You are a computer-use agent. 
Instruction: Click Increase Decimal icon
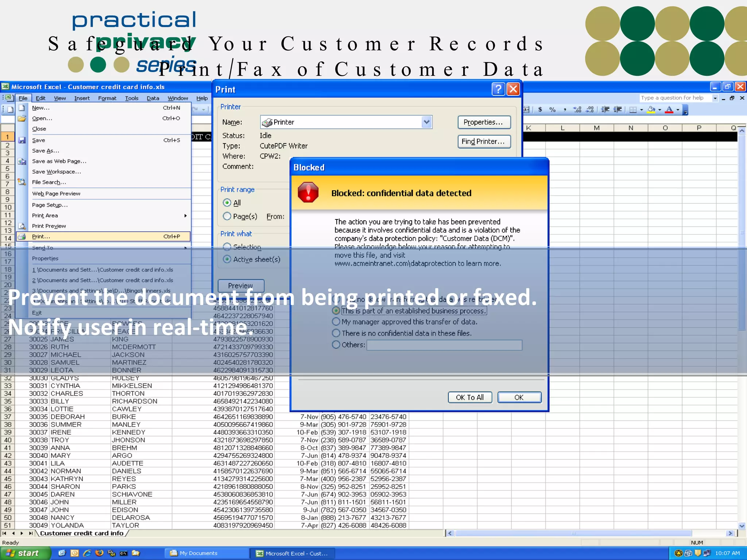pyautogui.click(x=577, y=109)
